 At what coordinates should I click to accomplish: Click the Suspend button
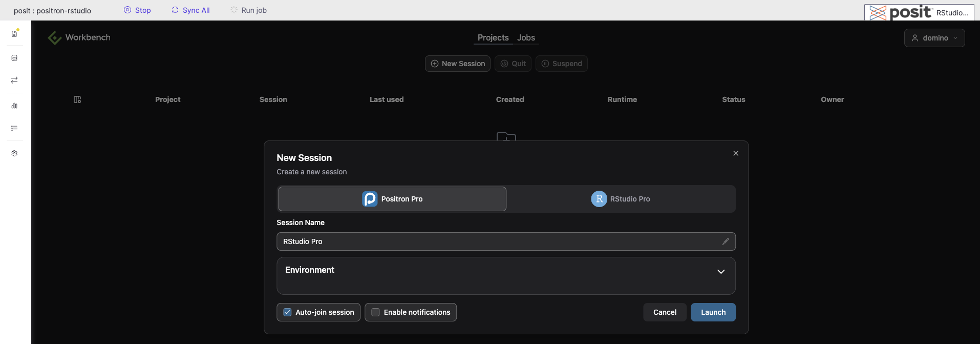[x=562, y=64]
